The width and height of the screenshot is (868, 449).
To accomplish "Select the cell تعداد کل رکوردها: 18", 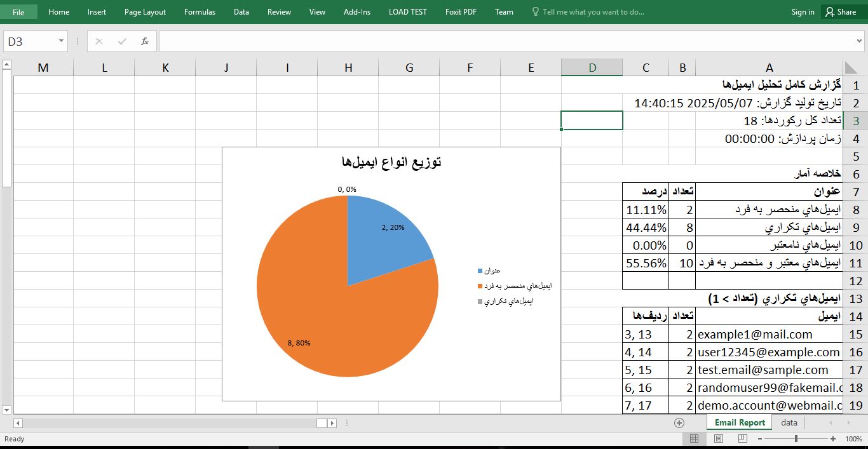I will tap(770, 121).
